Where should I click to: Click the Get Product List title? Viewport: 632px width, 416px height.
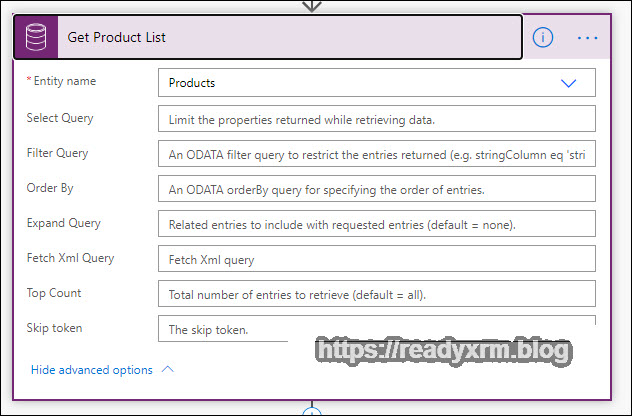pyautogui.click(x=117, y=38)
